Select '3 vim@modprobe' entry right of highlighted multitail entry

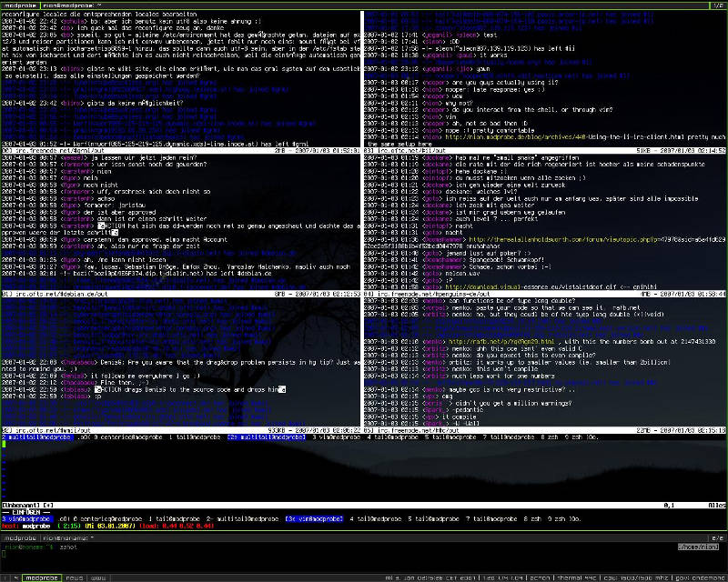336,437
